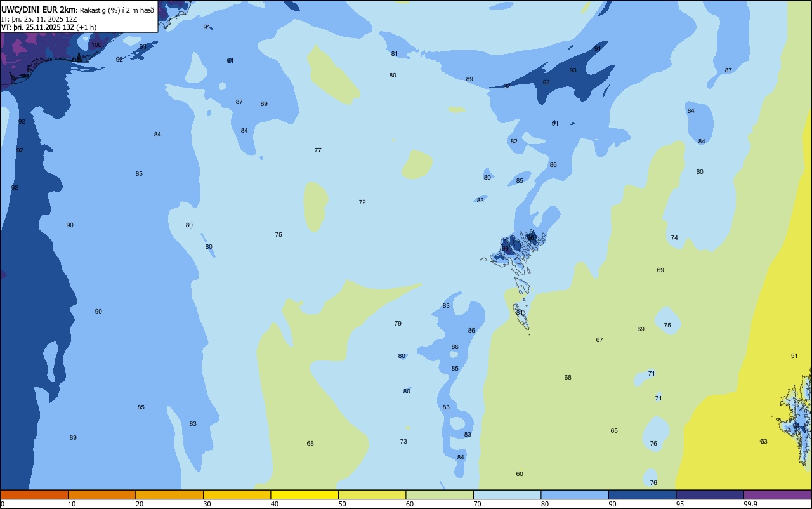Click the 74 humidity value on the map
Image resolution: width=812 pixels, height=509 pixels.
click(x=674, y=238)
